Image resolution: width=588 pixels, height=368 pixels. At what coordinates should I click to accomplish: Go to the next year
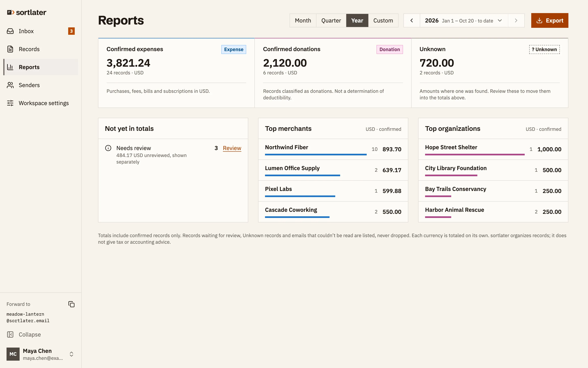[516, 20]
